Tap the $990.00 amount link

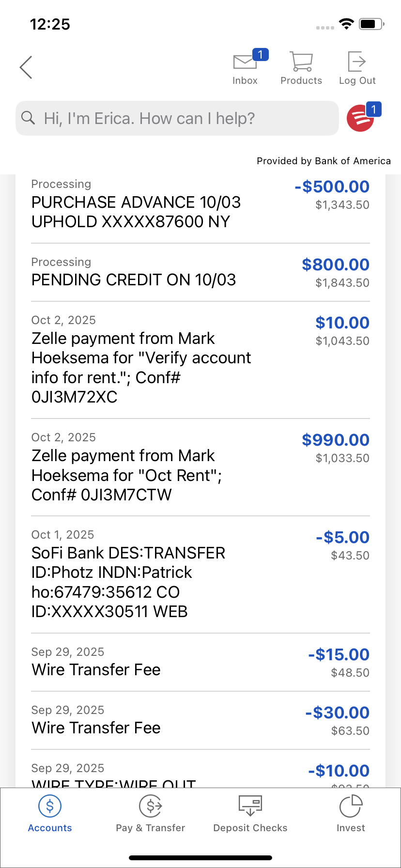click(x=335, y=440)
